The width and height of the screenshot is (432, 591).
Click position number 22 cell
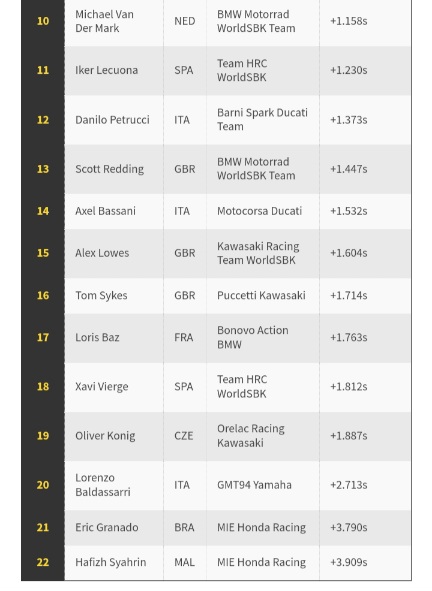[x=43, y=562]
